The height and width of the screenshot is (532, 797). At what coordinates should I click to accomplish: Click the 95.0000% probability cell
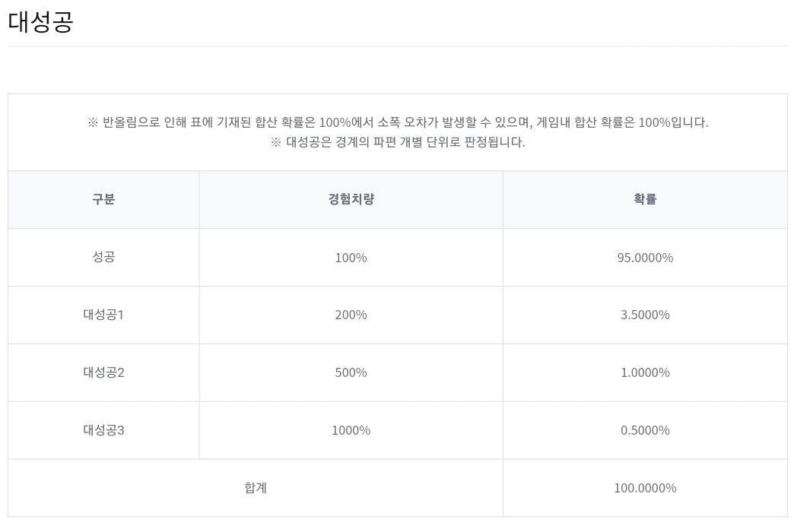pyautogui.click(x=645, y=258)
